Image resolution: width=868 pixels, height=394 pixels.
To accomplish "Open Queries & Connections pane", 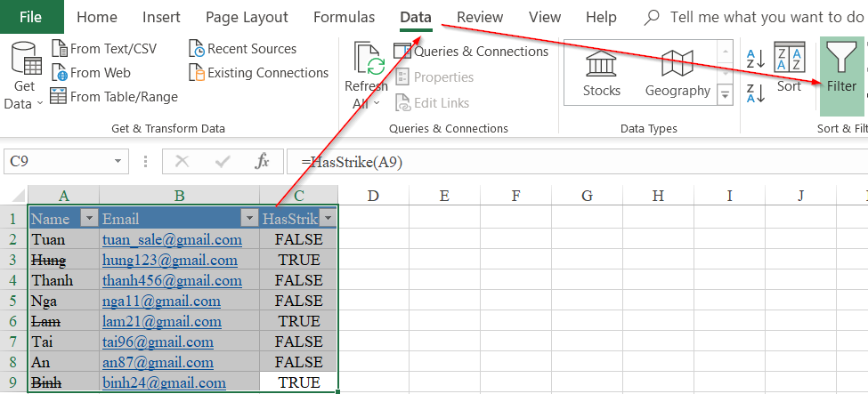I will [x=471, y=52].
